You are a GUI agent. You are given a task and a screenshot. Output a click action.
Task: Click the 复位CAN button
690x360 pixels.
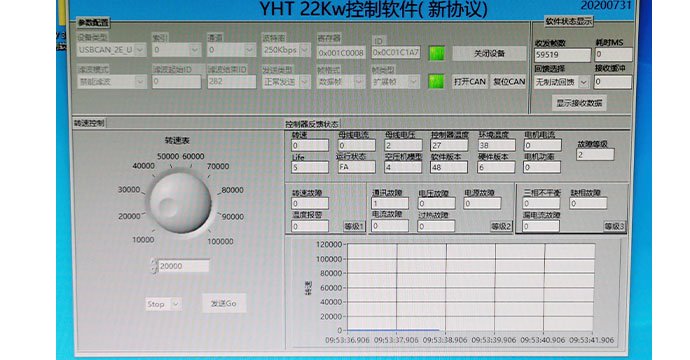509,81
